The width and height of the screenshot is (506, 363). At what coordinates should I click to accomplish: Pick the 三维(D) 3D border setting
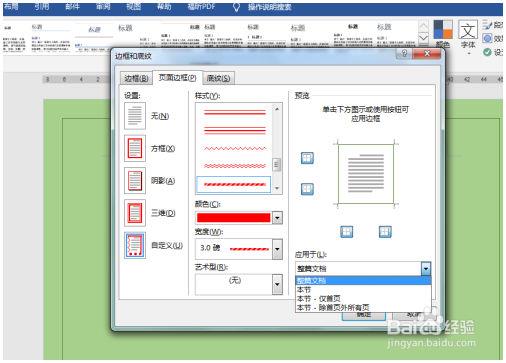click(x=135, y=213)
